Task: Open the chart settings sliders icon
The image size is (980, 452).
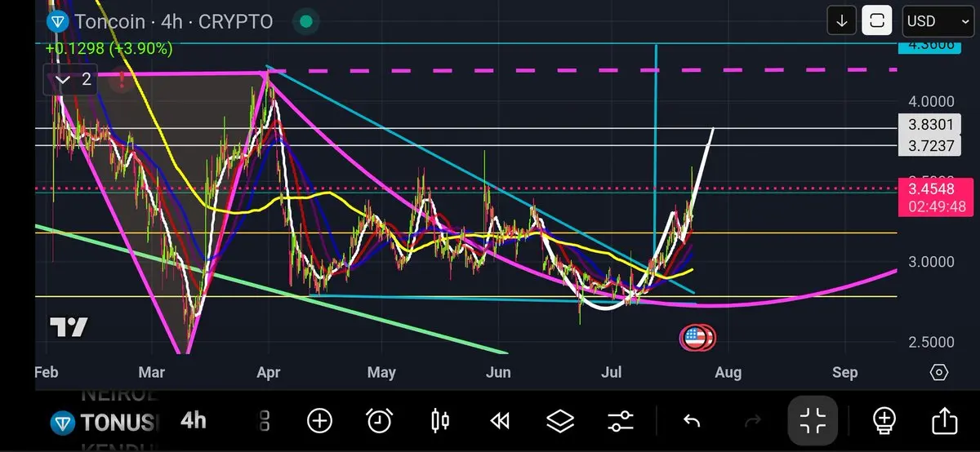Action: (621, 421)
